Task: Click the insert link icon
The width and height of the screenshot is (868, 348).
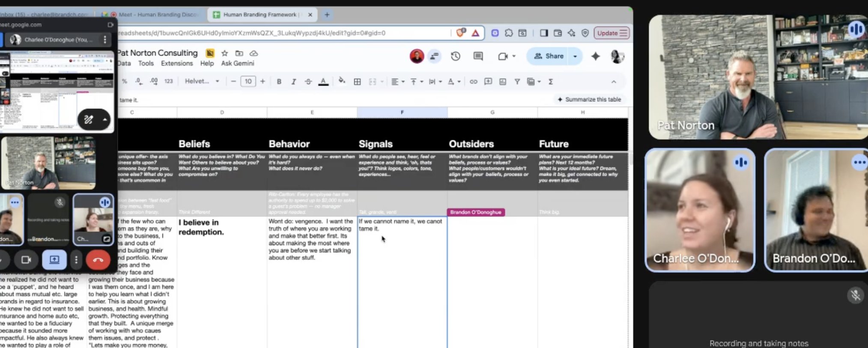Action: 473,81
